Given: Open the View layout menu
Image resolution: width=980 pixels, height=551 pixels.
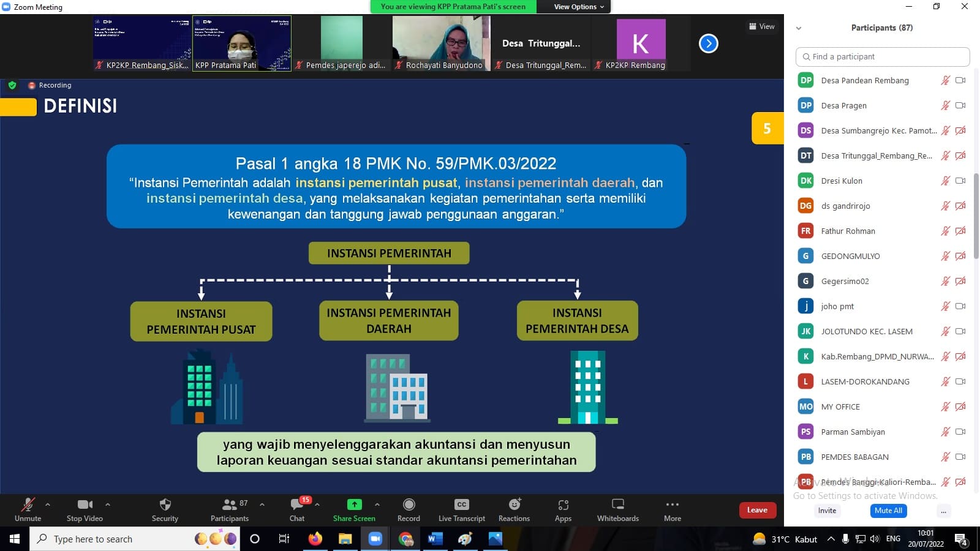Looking at the screenshot, I should pyautogui.click(x=761, y=26).
